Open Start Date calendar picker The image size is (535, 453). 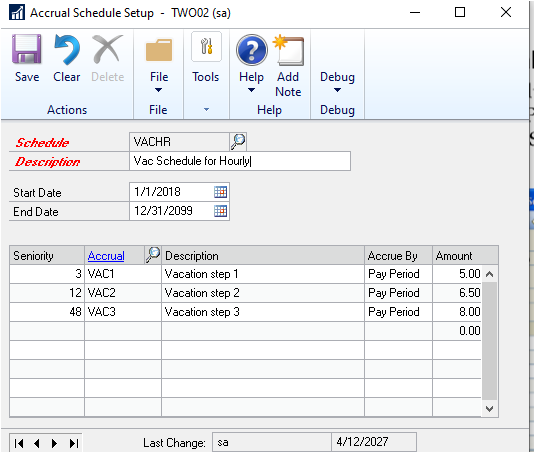pos(220,192)
